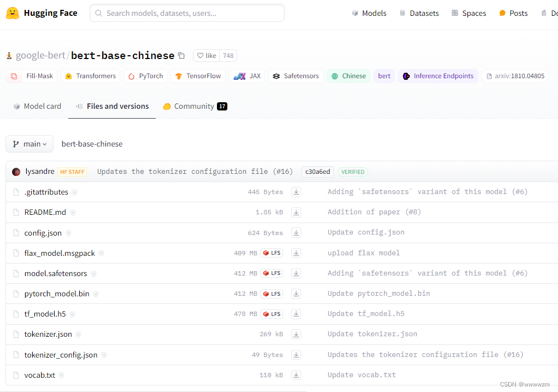Open the arxiv:1810.04805 paper tag
Image resolution: width=558 pixels, height=392 pixels.
pos(515,76)
